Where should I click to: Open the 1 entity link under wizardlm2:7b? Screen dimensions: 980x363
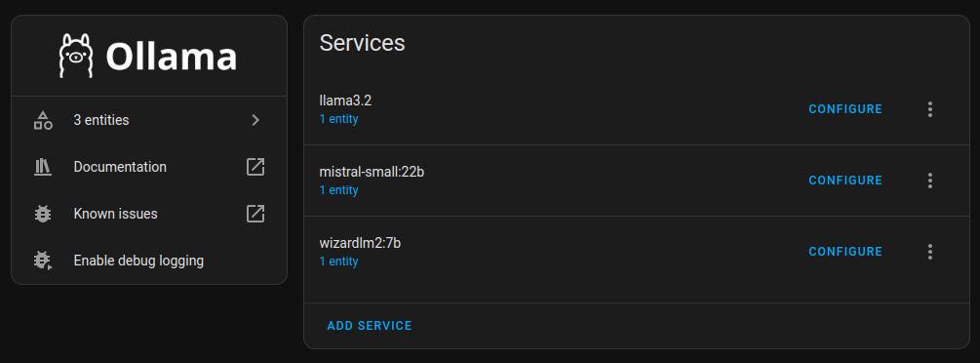click(338, 262)
